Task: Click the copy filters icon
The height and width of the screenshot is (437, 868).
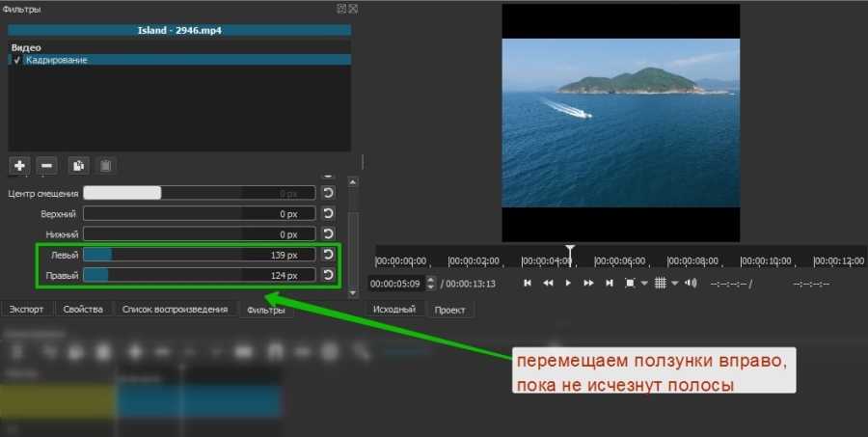Action: click(x=79, y=165)
